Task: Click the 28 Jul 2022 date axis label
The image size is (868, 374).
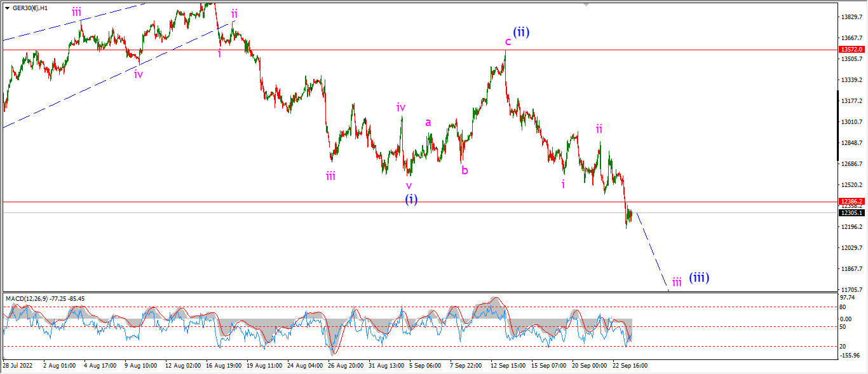Action: coord(19,366)
